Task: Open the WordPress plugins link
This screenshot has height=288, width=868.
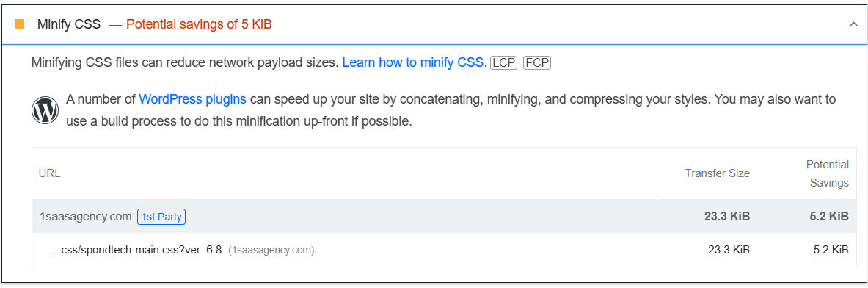Action: point(193,100)
